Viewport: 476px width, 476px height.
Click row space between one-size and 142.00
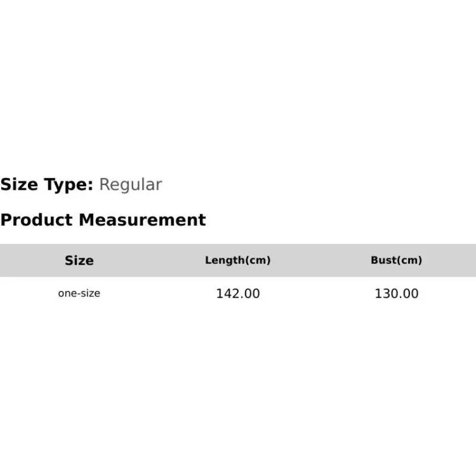tap(158, 293)
